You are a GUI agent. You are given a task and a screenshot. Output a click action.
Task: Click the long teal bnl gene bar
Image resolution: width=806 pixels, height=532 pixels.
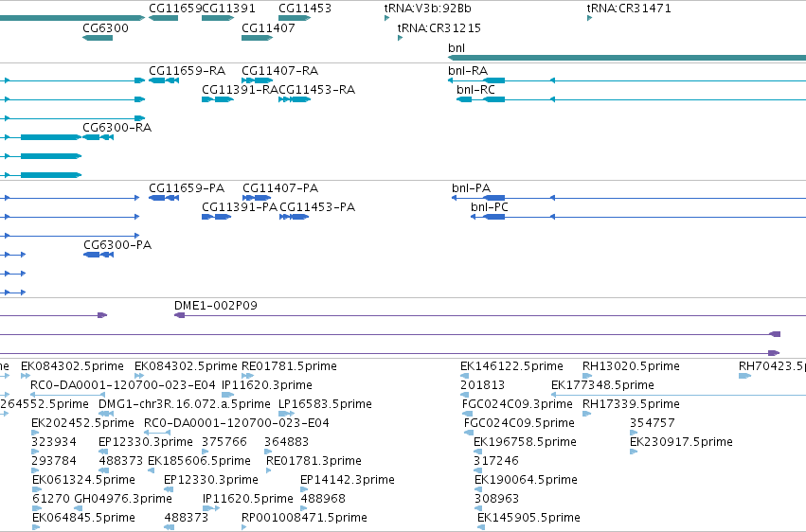click(x=627, y=58)
